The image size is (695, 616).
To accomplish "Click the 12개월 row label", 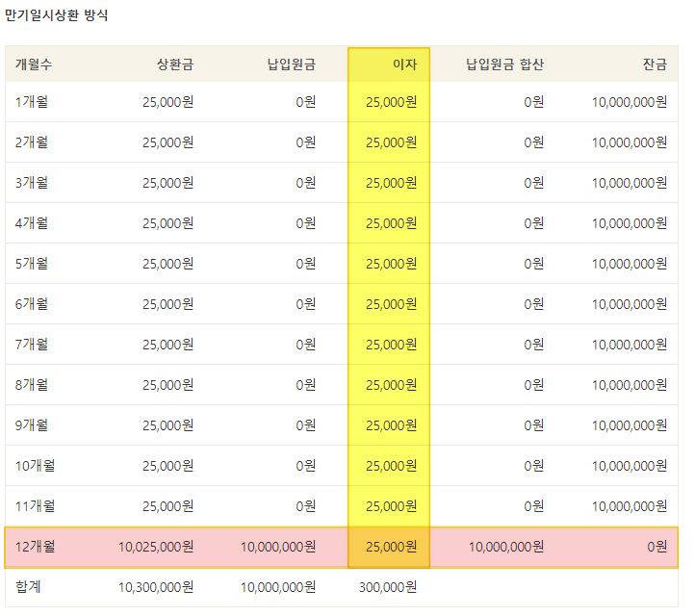I will point(35,547).
